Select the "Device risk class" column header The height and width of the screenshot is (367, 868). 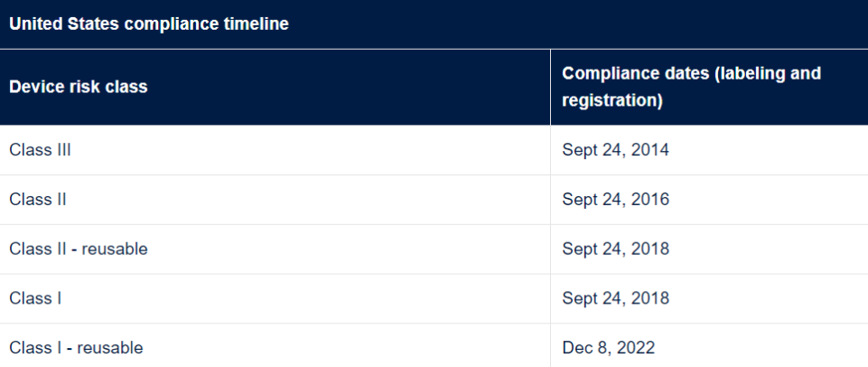point(79,88)
